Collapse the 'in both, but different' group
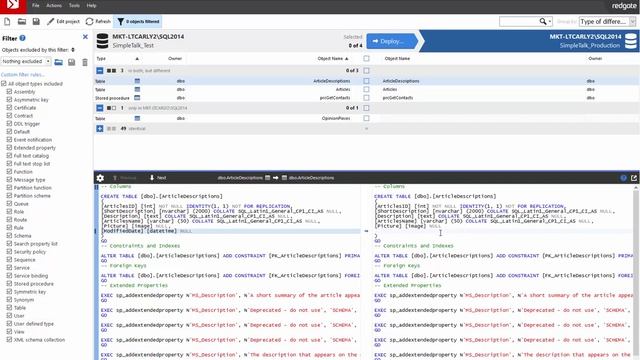This screenshot has width=640, height=360. coord(100,71)
